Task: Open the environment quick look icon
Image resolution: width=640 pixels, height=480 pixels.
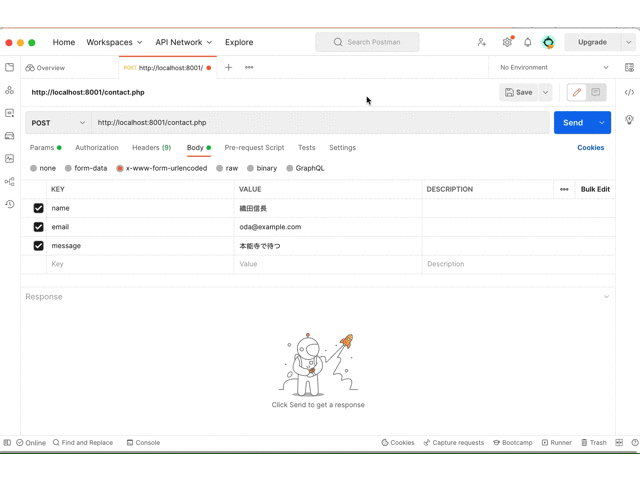Action: click(629, 67)
